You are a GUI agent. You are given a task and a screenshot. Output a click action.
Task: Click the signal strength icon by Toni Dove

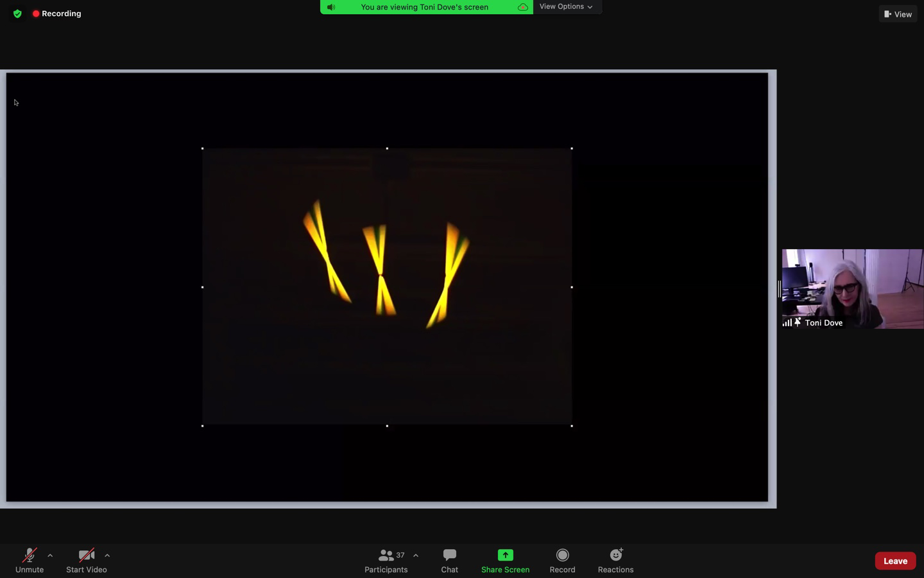[787, 323]
